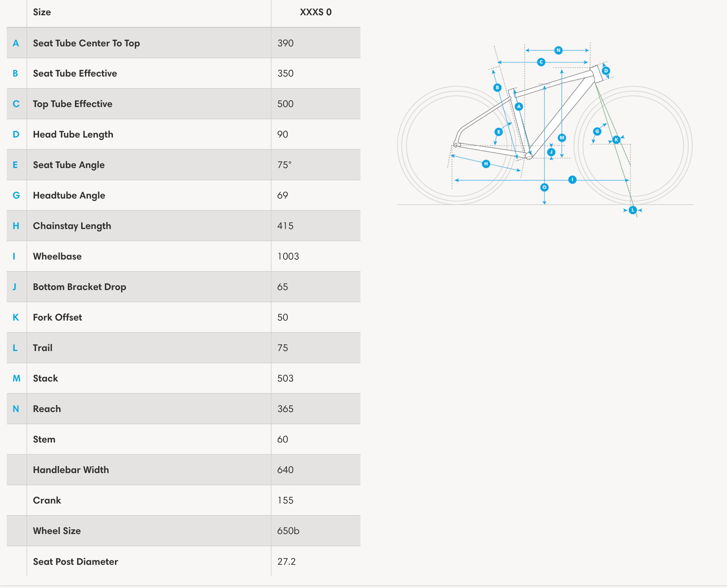Image resolution: width=727 pixels, height=588 pixels.
Task: Select the A seat tube marker on diagram
Action: (519, 106)
